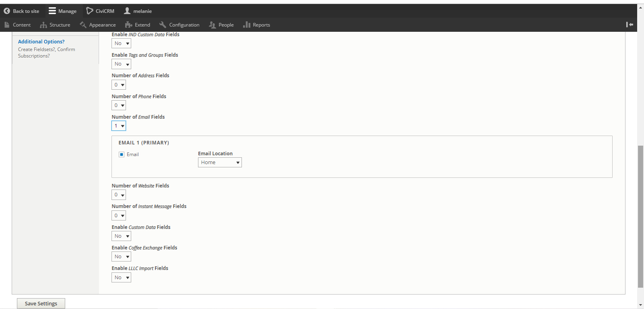
Task: Click Create Fieldsets?, Confirm Subscriptions? summary text
Action: pyautogui.click(x=46, y=53)
